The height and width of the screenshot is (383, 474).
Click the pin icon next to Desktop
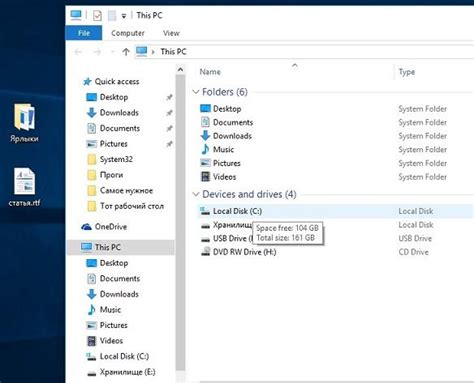(x=169, y=97)
